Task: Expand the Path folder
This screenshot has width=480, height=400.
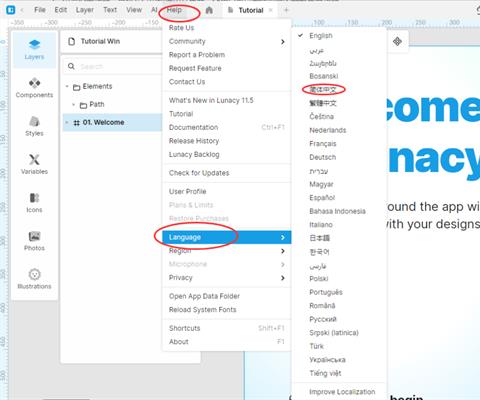Action: tap(74, 105)
